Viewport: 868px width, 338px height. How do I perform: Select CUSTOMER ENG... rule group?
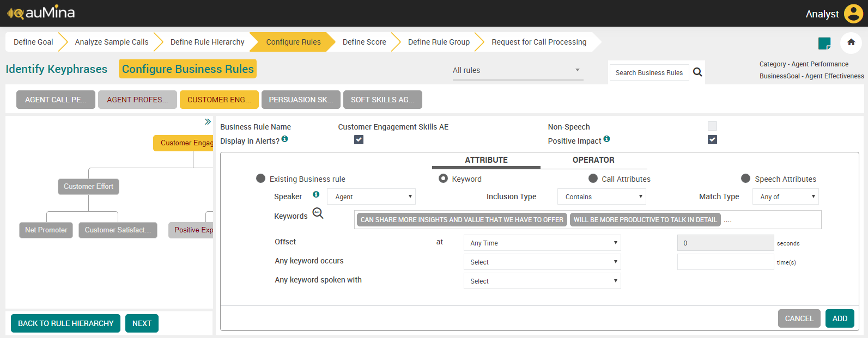(219, 100)
